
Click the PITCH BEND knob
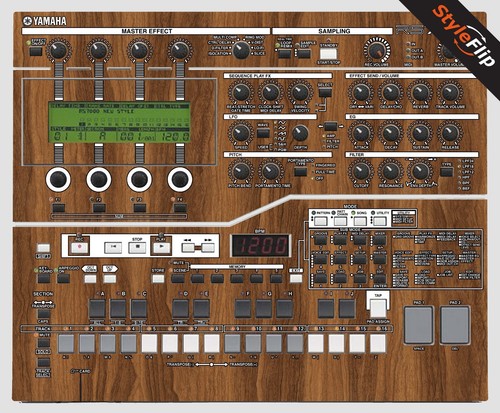[x=241, y=171]
